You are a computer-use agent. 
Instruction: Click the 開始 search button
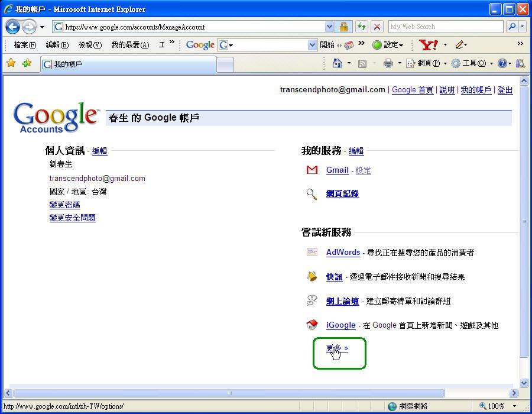click(x=327, y=45)
